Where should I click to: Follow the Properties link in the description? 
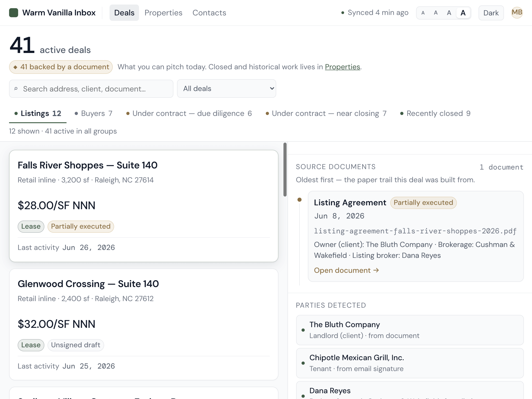342,67
